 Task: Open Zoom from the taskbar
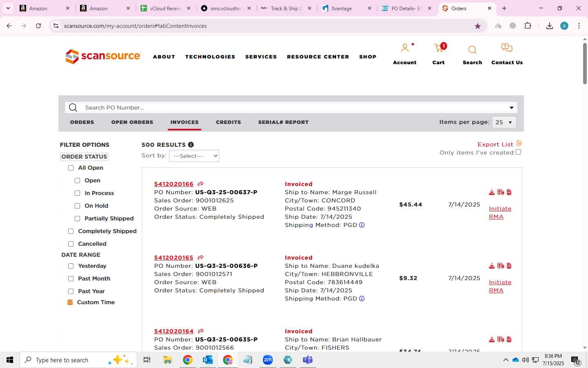click(268, 360)
